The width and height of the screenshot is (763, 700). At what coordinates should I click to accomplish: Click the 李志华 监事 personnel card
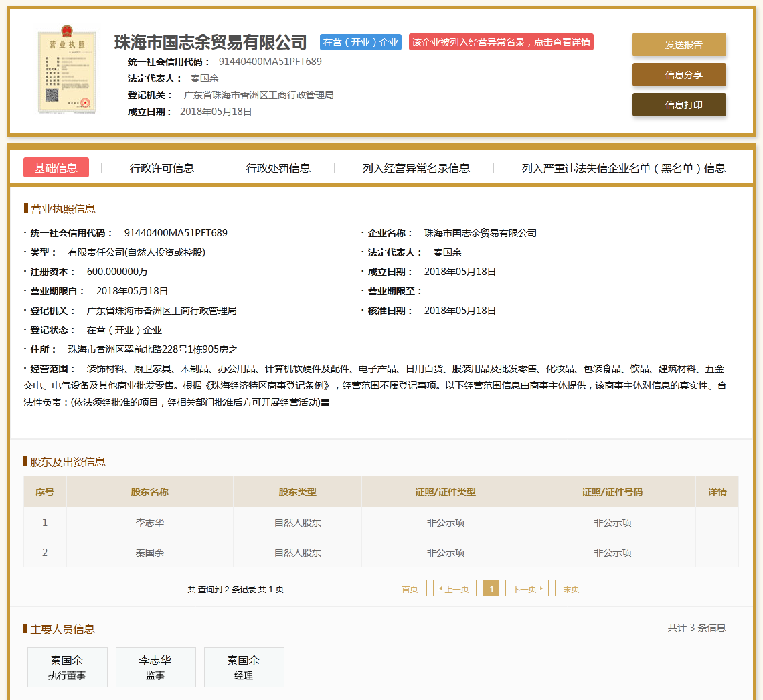pyautogui.click(x=155, y=667)
